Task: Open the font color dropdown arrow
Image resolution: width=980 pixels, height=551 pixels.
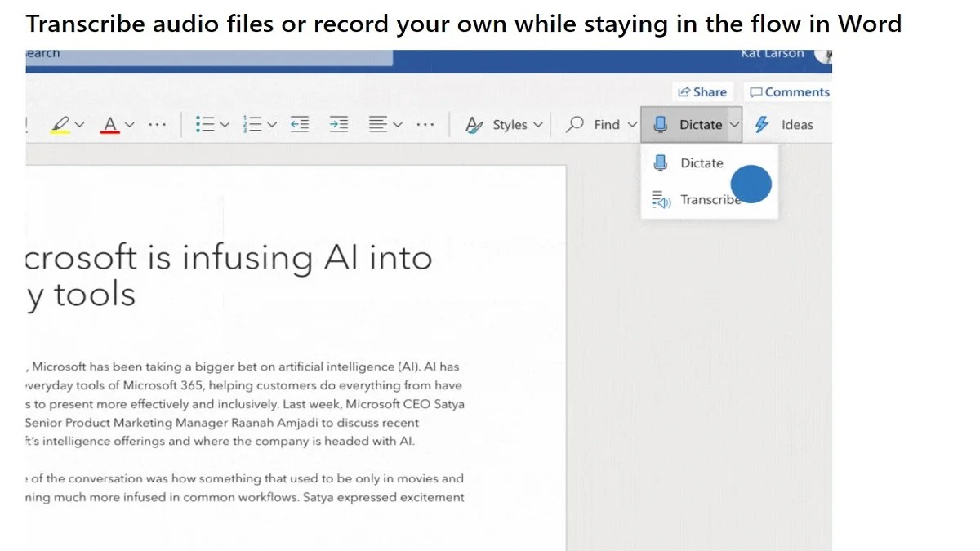Action: point(130,125)
